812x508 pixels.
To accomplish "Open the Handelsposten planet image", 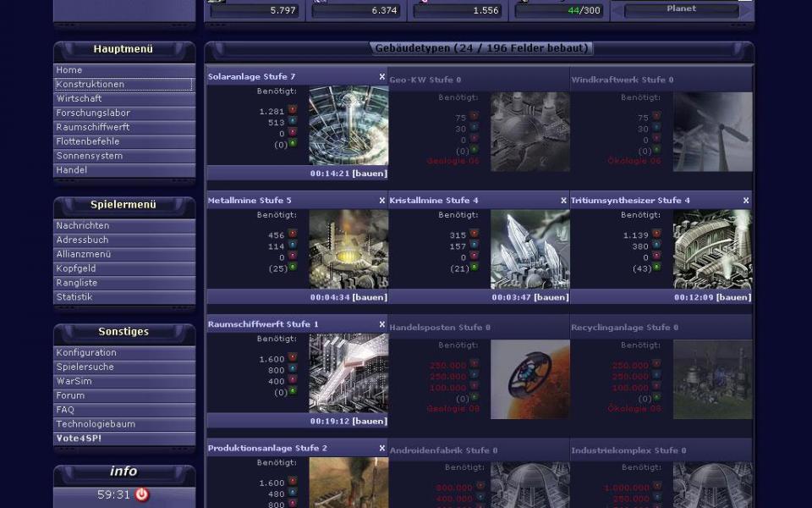I will point(530,379).
